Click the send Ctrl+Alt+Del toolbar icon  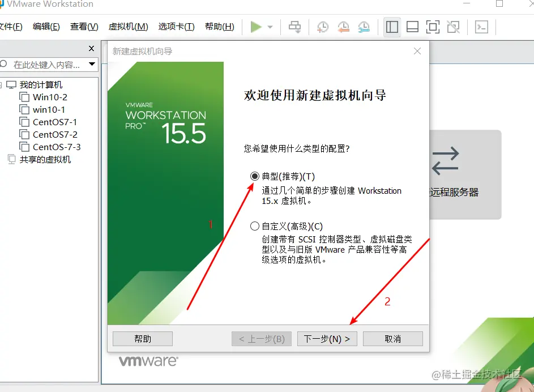pyautogui.click(x=294, y=27)
